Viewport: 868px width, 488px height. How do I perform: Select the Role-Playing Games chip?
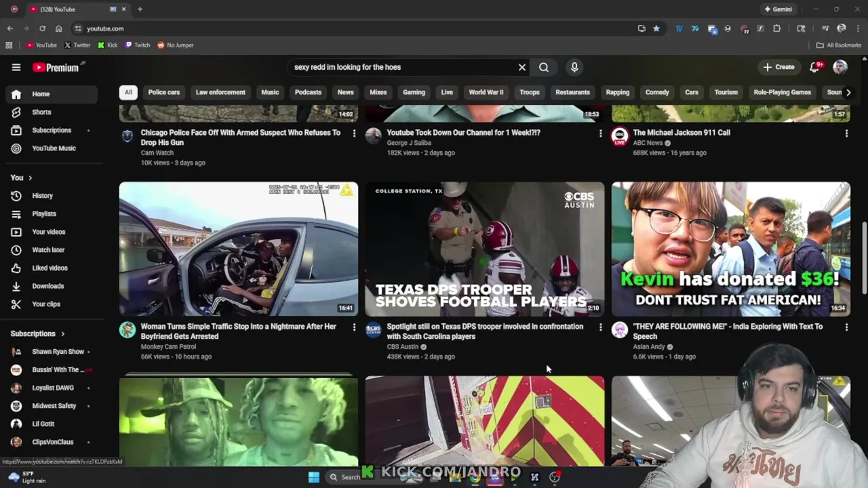point(782,92)
